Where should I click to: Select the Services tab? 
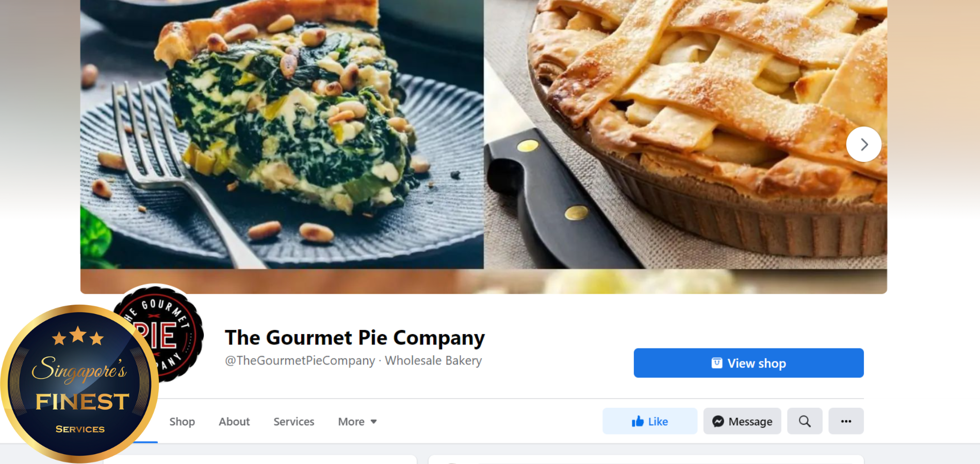(x=294, y=422)
